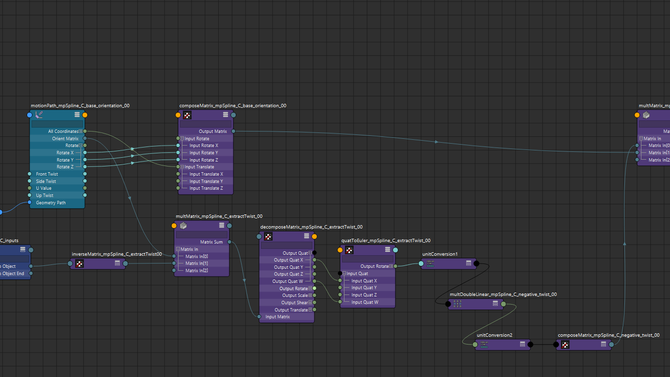The image size is (670, 377).
Task: Select node title decomposeMatrix_mpSpline_C_extractTwist_00
Action: [311, 227]
